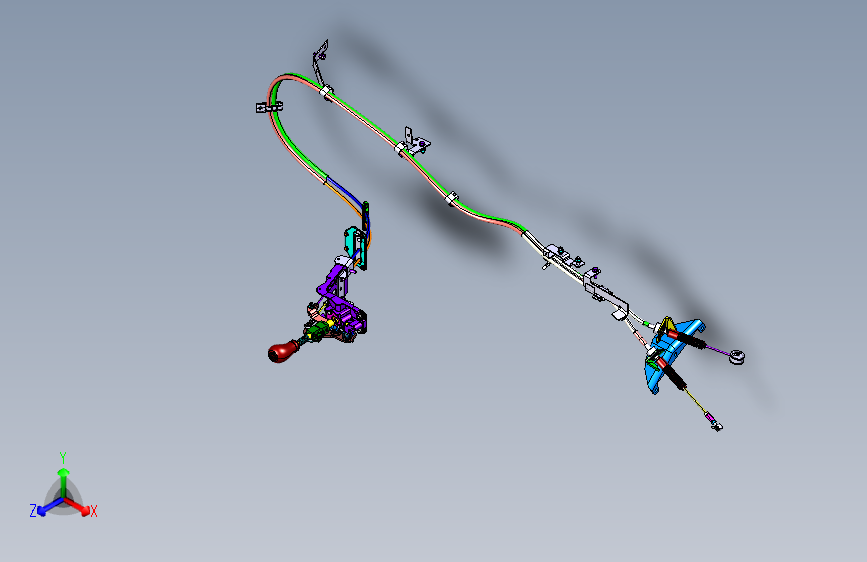The width and height of the screenshot is (867, 562).
Task: Select the dark red gear shift knob
Action: pos(283,351)
